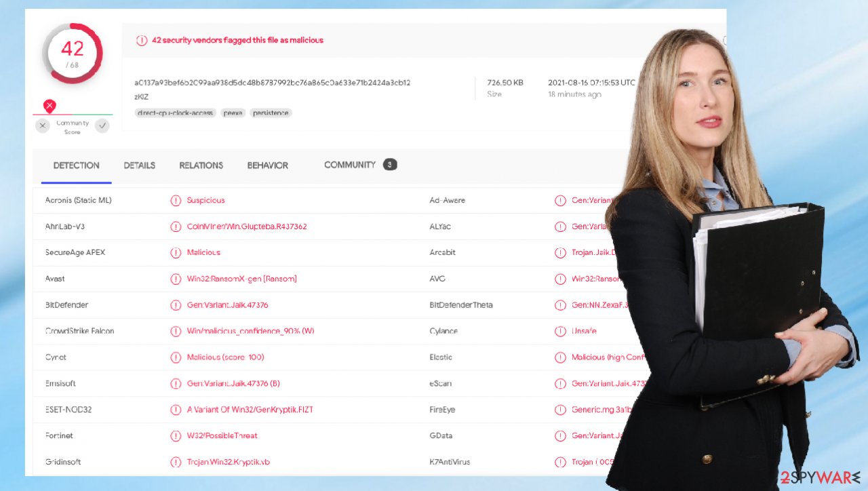Click the file hash text
This screenshot has width=868, height=491.
pos(273,83)
